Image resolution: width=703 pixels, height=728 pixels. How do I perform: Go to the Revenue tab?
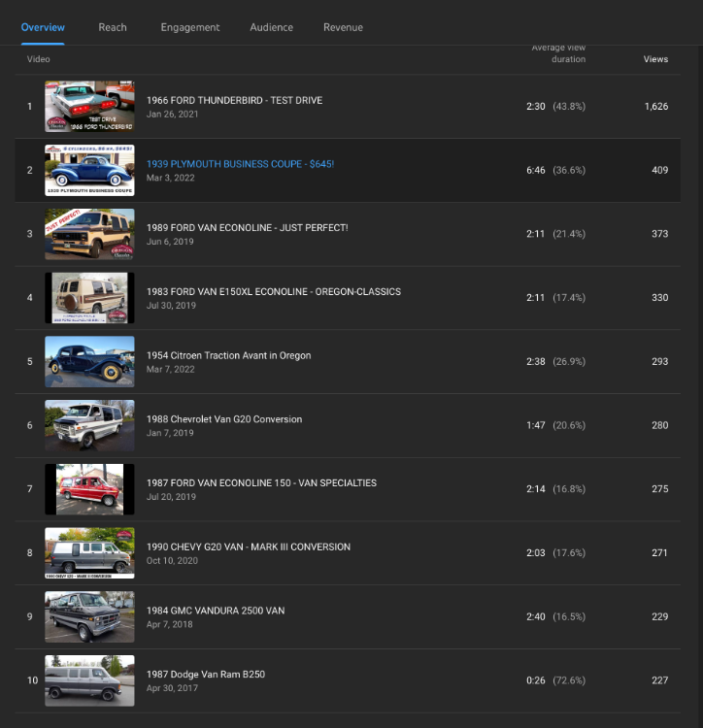[x=343, y=27]
